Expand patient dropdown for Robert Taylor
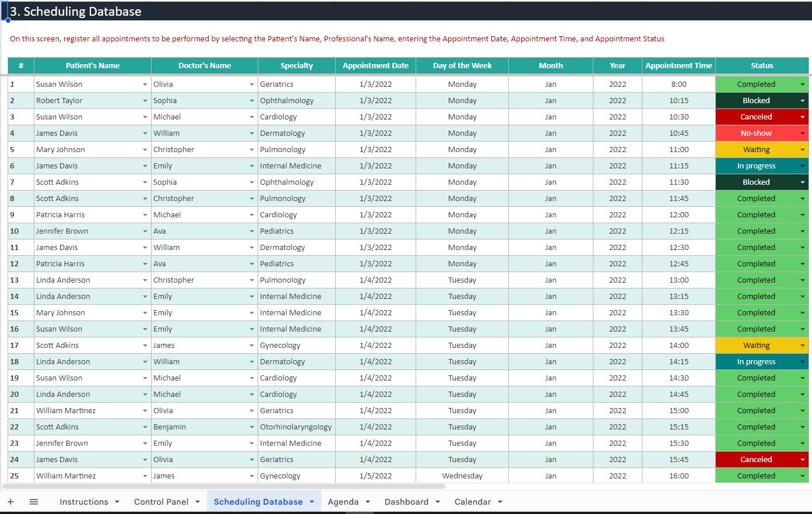Viewport: 812px width, 514px height. (145, 101)
